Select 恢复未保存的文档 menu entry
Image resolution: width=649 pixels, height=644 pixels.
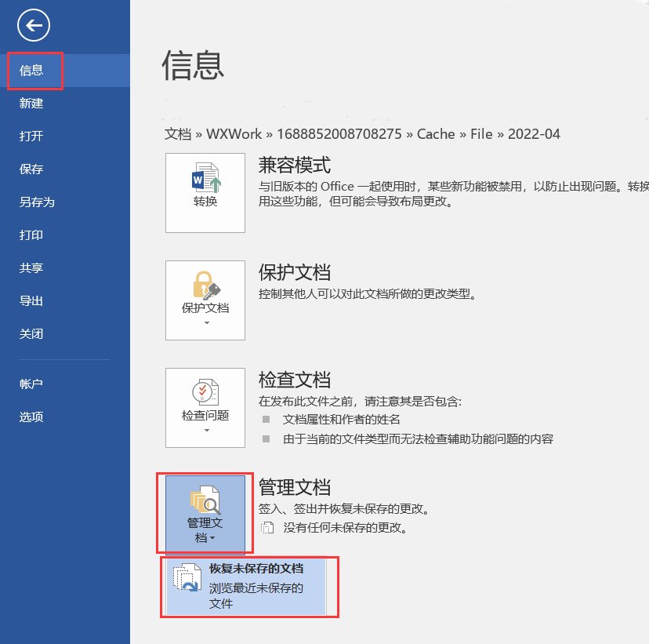[x=247, y=586]
